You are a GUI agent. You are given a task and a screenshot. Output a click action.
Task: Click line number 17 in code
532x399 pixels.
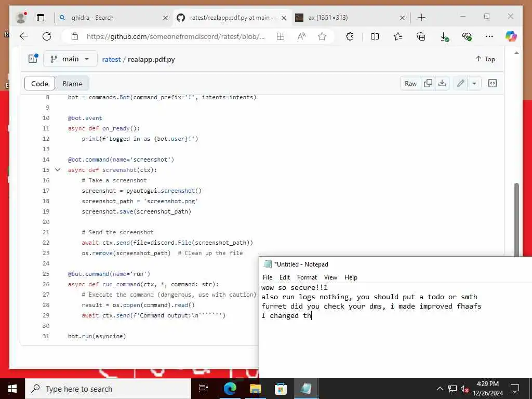(x=46, y=191)
